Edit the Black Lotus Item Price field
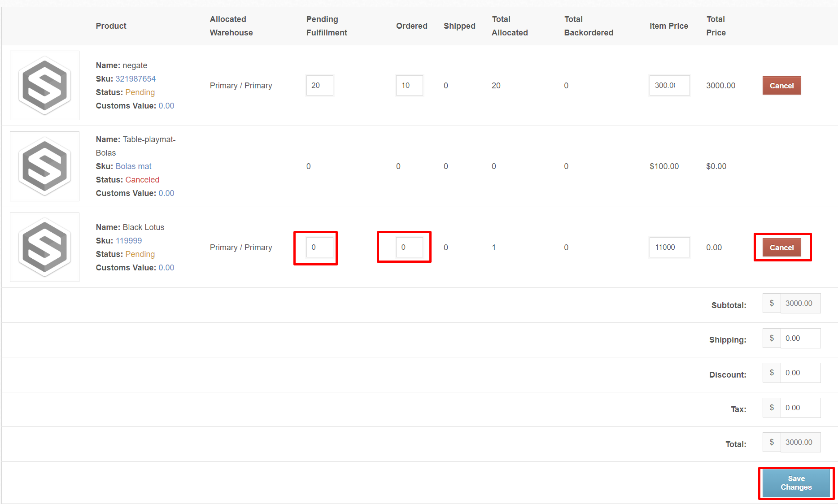838x504 pixels. [x=669, y=247]
